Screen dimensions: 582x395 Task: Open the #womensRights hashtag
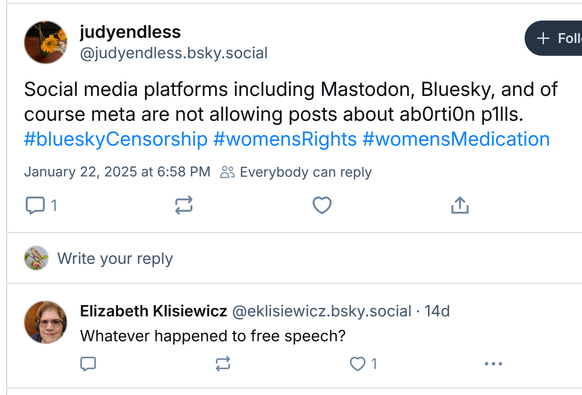[285, 139]
